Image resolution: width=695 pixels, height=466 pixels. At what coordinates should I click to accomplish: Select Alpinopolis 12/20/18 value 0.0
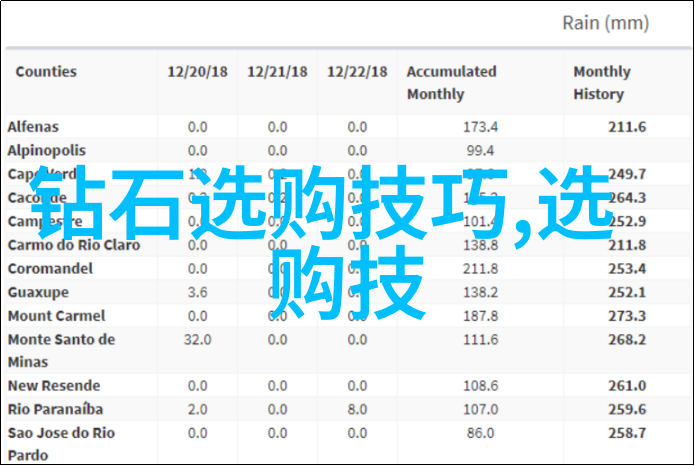point(197,151)
